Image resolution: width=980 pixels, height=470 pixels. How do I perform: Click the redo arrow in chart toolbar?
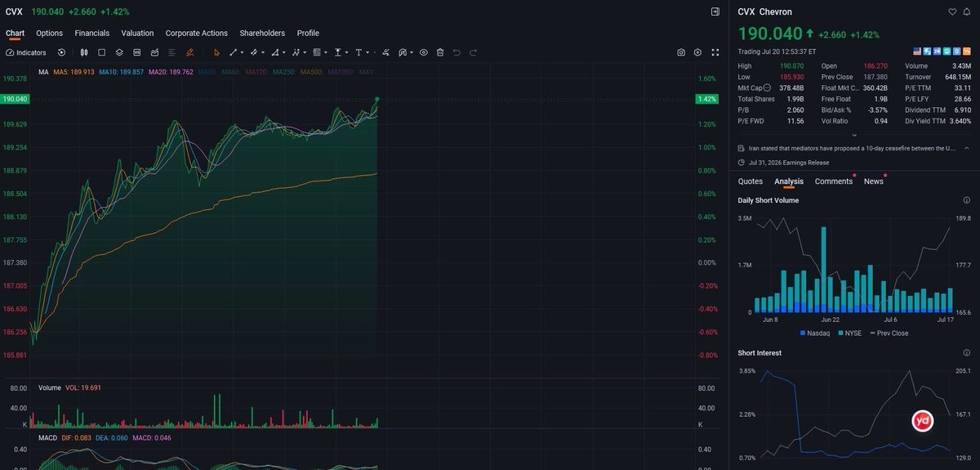[x=473, y=52]
